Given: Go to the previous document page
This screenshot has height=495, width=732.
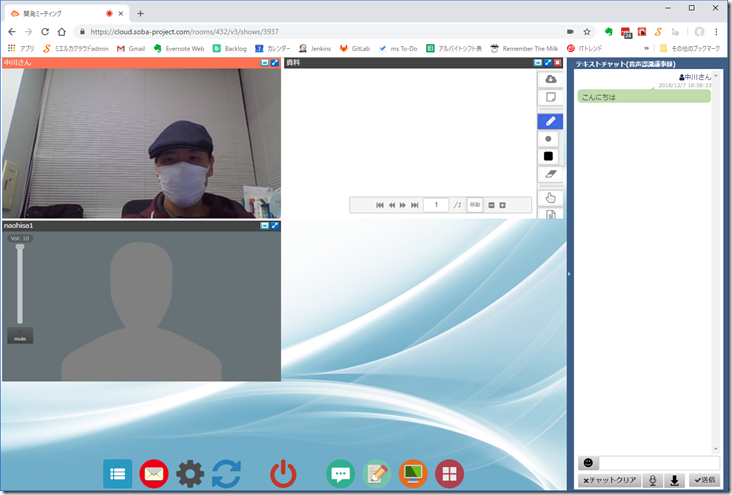Looking at the screenshot, I should click(392, 205).
